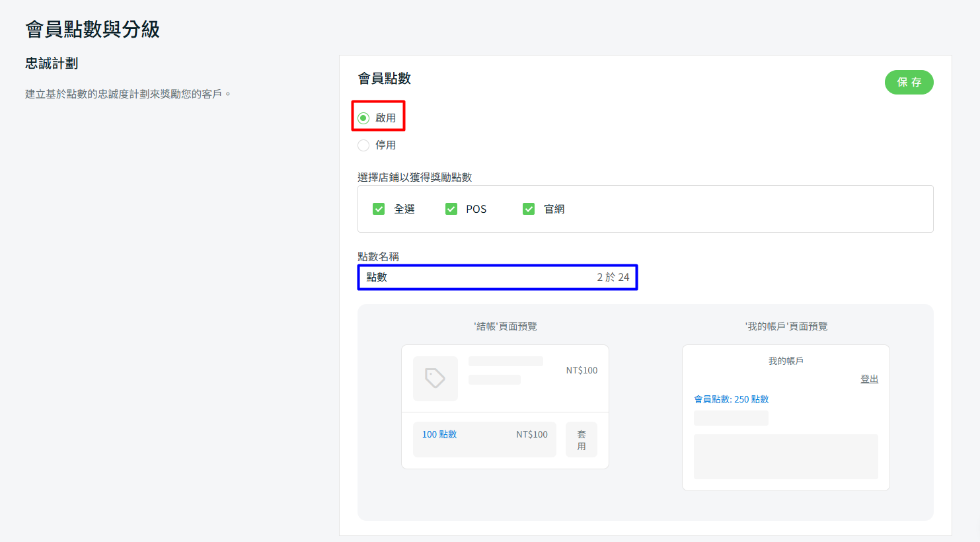
Task: Toggle the 官網 checkbox
Action: point(529,209)
